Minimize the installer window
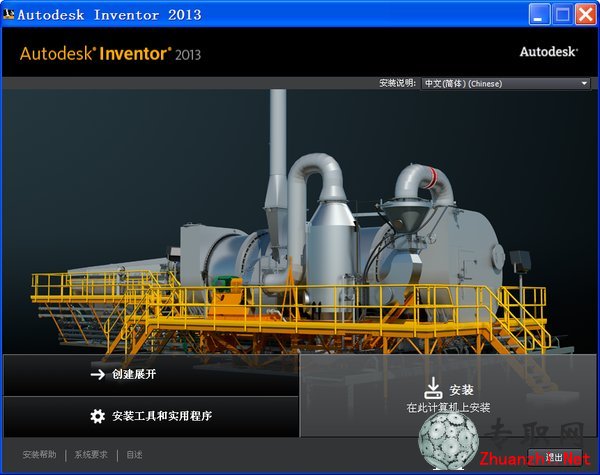The image size is (600, 475). [x=539, y=15]
